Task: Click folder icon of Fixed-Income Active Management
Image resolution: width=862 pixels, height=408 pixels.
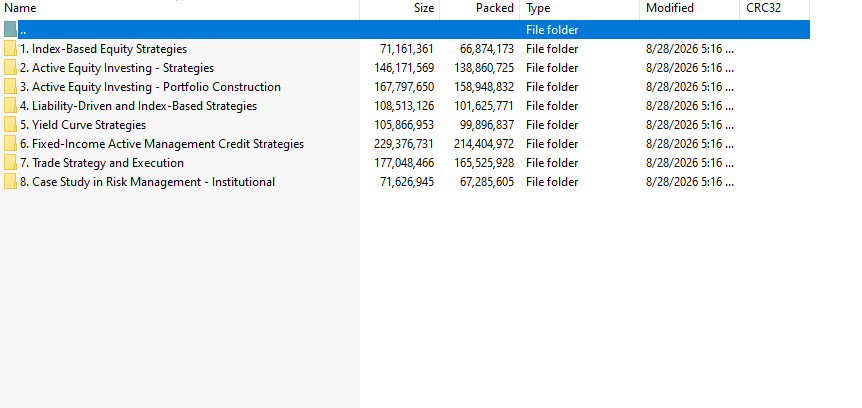Action: 10,144
